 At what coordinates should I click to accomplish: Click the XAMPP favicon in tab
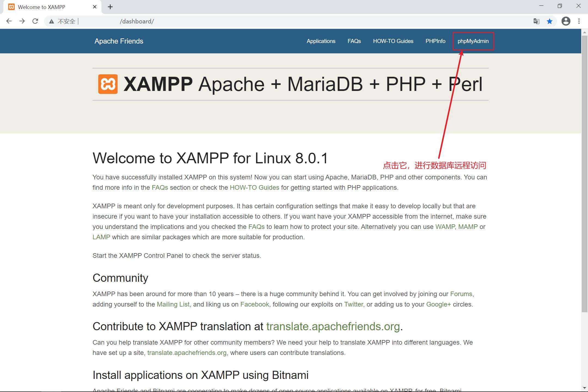click(x=11, y=7)
